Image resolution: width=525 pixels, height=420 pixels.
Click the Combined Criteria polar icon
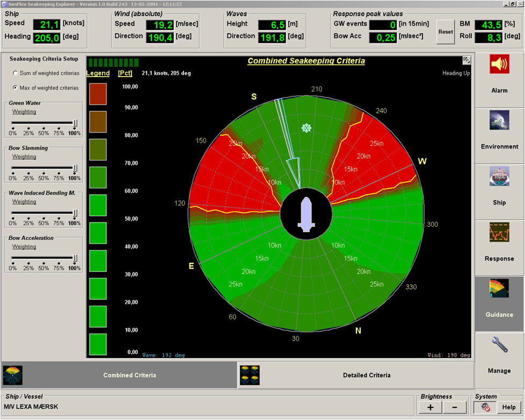pos(13,375)
